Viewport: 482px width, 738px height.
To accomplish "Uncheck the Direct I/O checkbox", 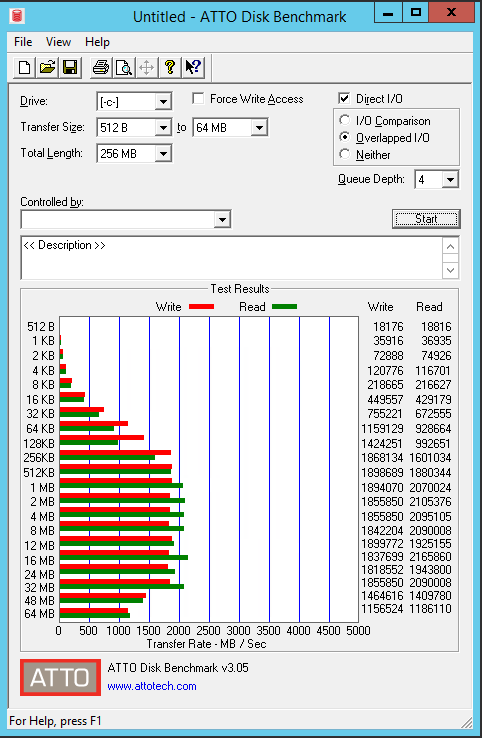I will tap(344, 98).
